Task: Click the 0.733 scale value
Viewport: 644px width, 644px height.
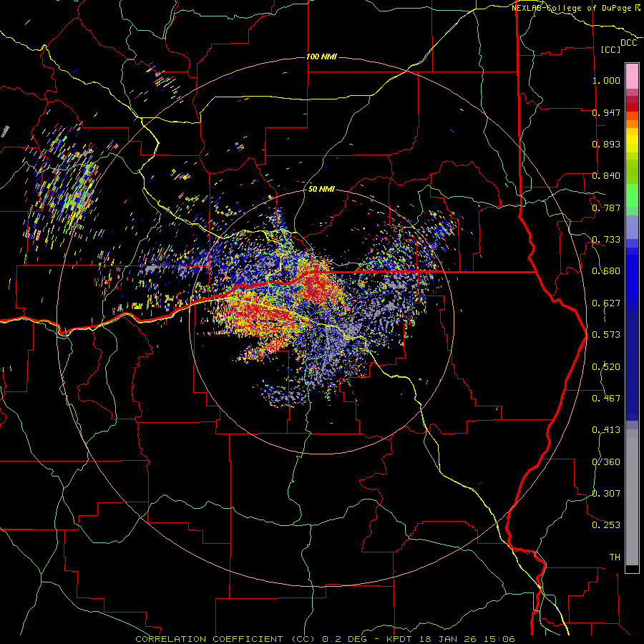Action: pos(606,240)
